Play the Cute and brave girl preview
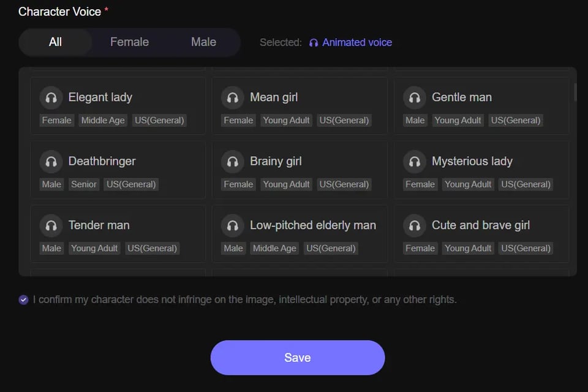The image size is (588, 392). [x=415, y=225]
